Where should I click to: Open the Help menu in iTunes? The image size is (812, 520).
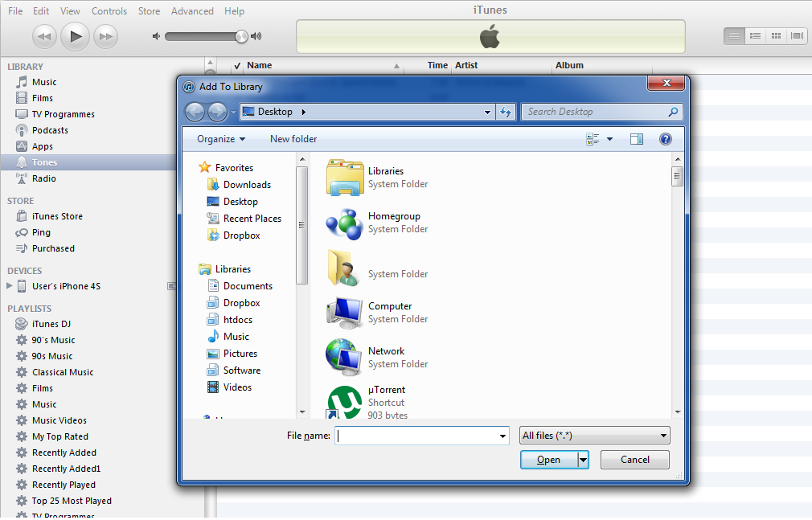tap(234, 11)
